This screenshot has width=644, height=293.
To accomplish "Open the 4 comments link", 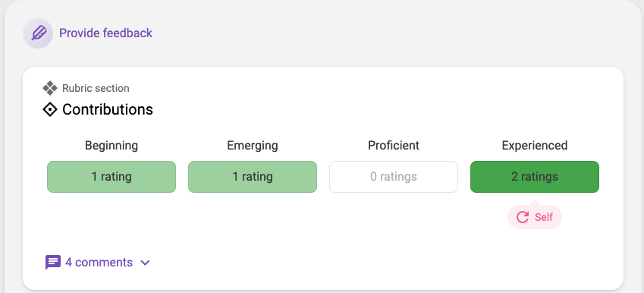I will [x=99, y=262].
